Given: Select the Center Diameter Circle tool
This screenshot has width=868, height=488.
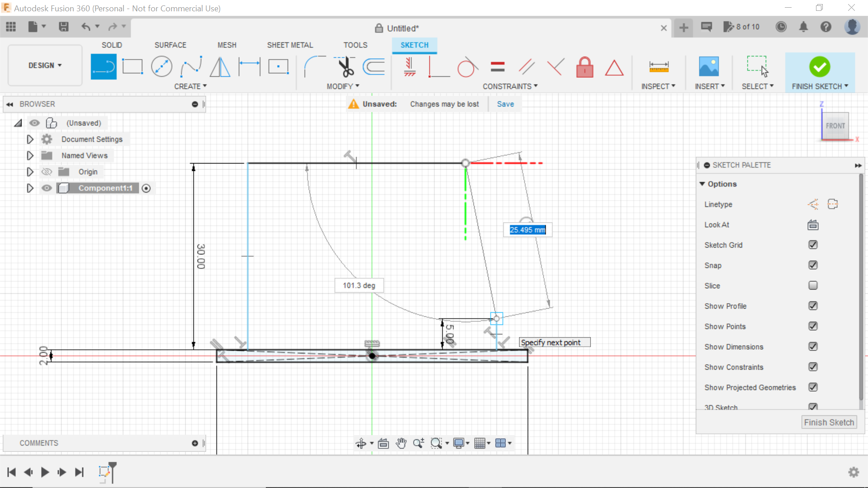Looking at the screenshot, I should point(161,66).
